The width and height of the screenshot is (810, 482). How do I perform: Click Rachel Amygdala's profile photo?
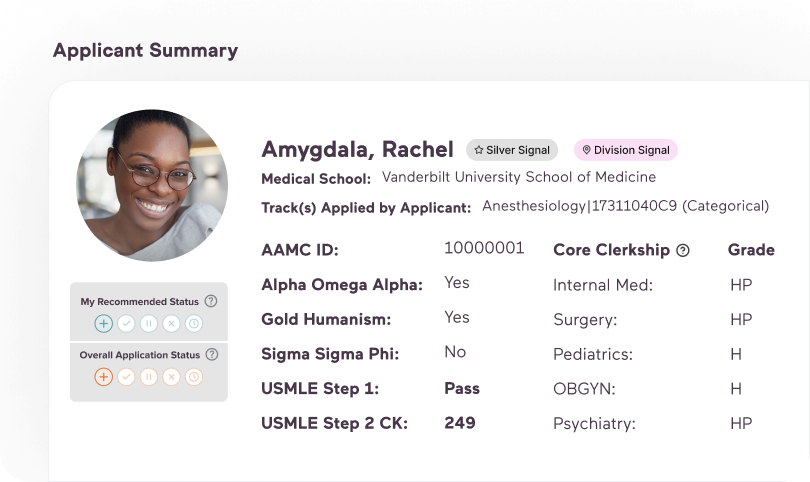coord(152,185)
